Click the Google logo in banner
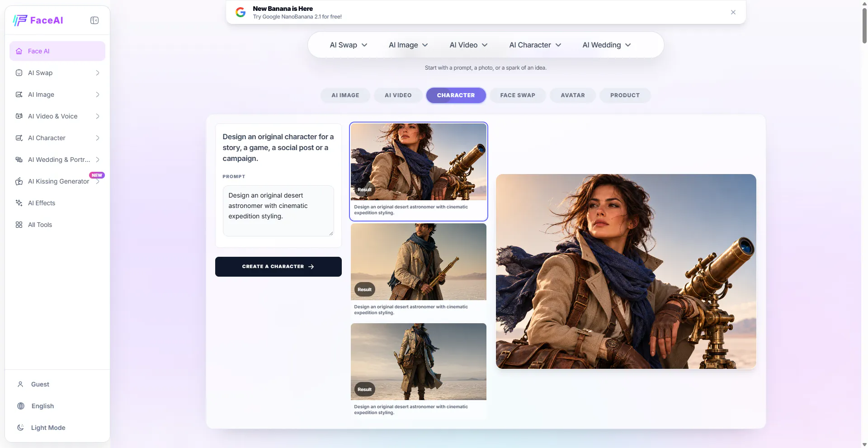The width and height of the screenshot is (868, 448). (241, 12)
